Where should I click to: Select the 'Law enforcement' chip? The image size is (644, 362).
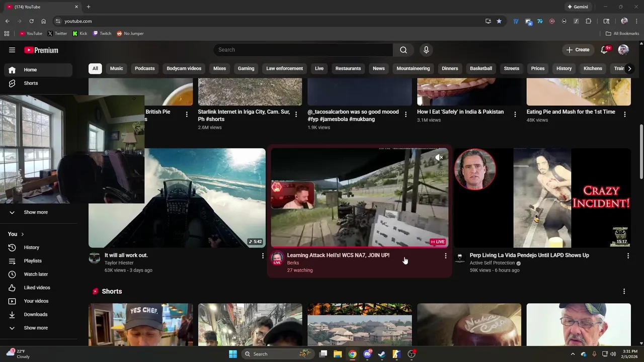284,68
